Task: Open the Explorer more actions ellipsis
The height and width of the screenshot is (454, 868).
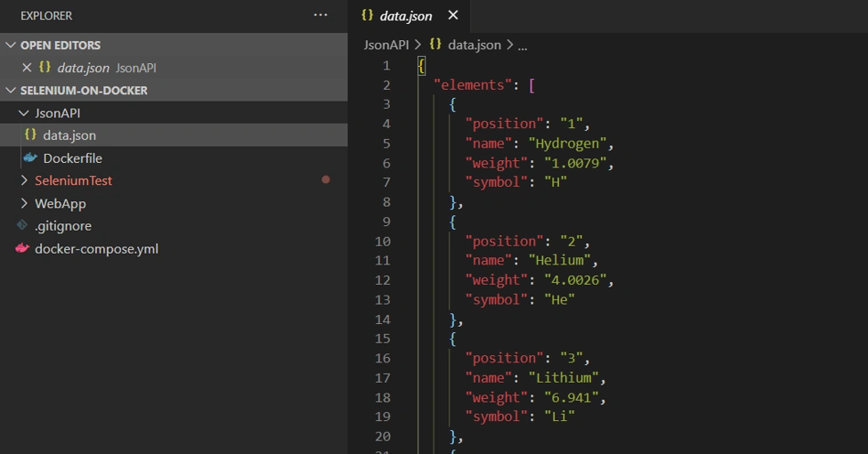Action: 320,15
